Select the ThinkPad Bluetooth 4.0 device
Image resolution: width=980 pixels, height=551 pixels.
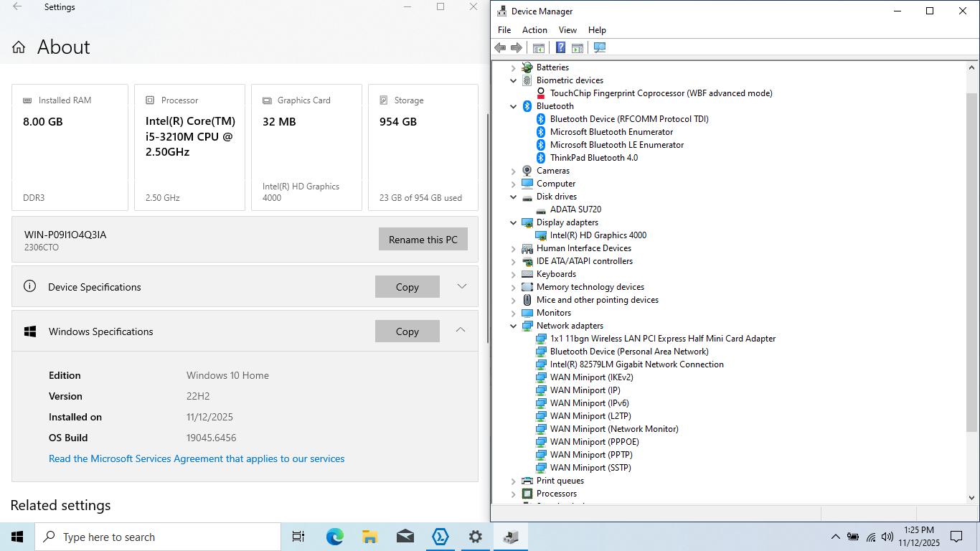(x=593, y=158)
